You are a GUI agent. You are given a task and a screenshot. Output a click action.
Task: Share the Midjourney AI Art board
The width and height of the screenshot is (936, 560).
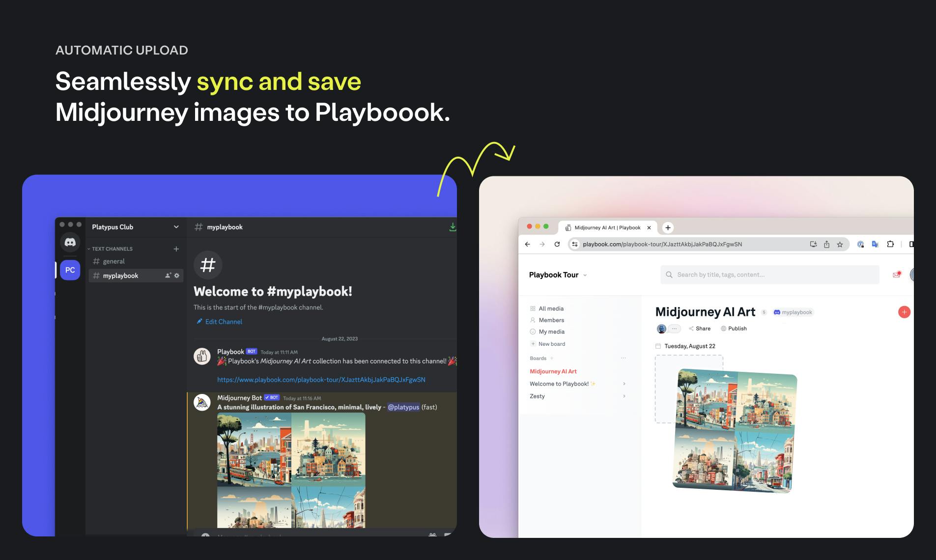coord(700,329)
